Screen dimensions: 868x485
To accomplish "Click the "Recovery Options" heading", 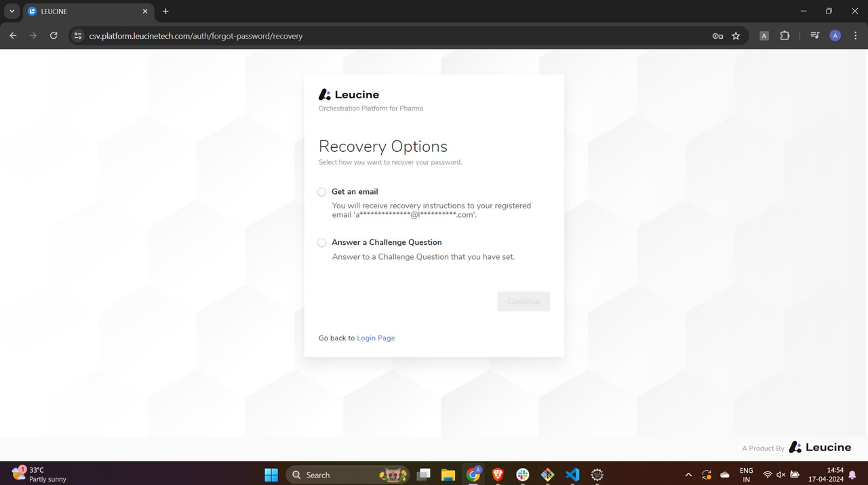I will pos(383,147).
